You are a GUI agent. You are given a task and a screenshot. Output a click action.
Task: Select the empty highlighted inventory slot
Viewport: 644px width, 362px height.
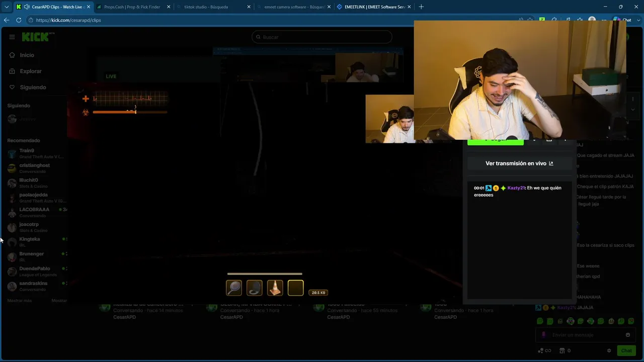pyautogui.click(x=296, y=288)
